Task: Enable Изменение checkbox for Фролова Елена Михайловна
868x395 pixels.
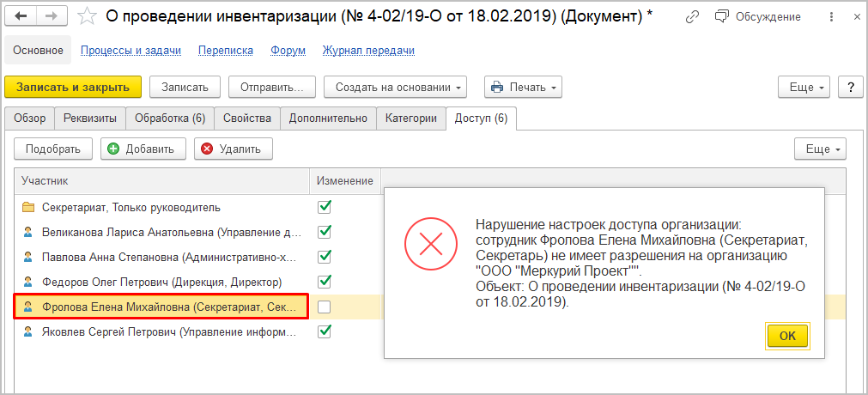Action: 325,307
